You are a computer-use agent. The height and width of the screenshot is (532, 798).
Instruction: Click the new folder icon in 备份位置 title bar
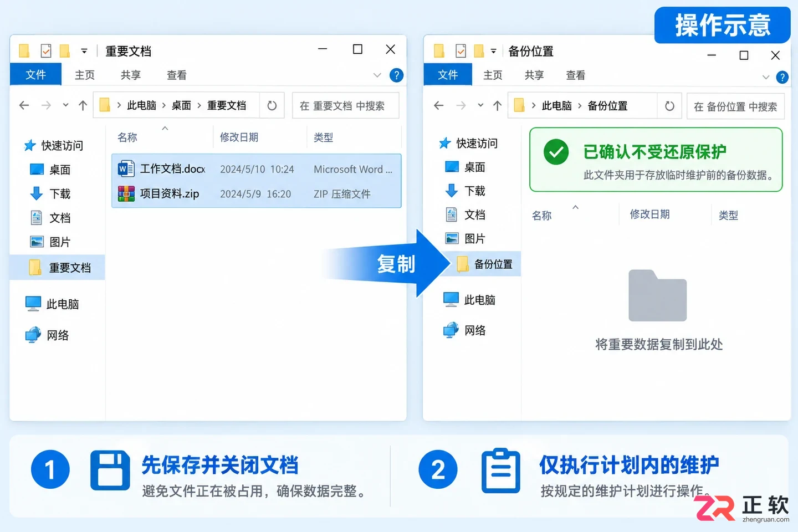(x=479, y=51)
